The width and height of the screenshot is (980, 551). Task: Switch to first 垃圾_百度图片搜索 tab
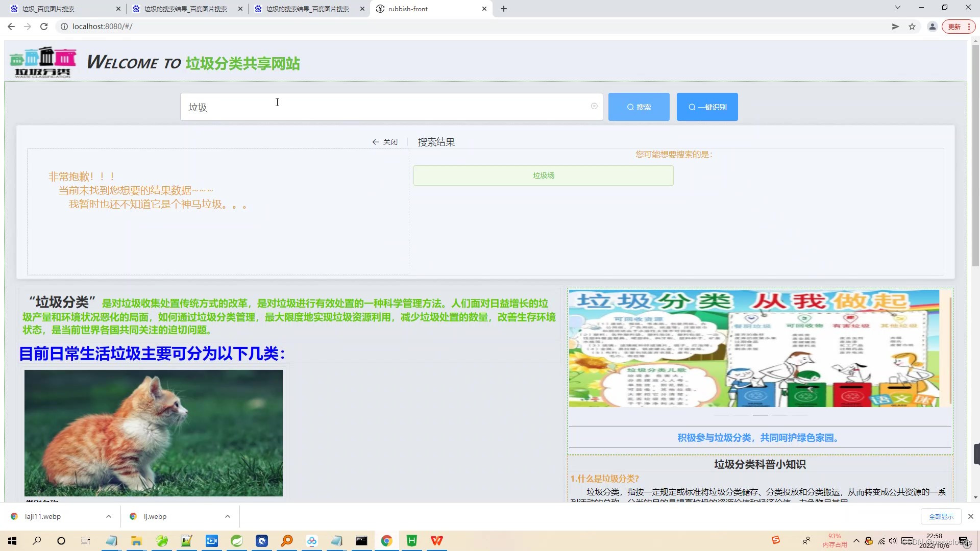coord(61,9)
